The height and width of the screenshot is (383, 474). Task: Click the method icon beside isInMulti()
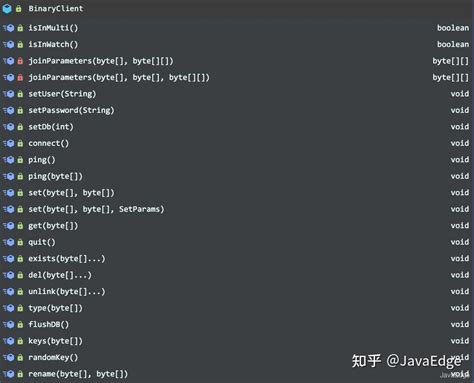[9, 28]
